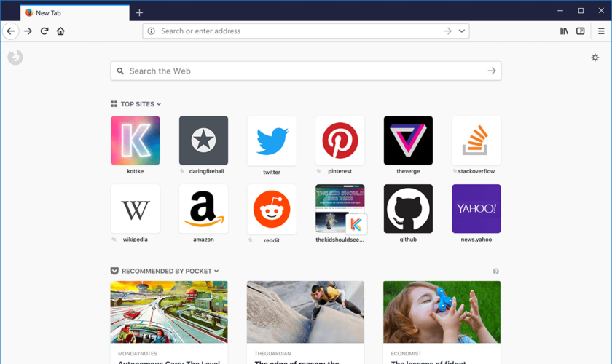Close the Firefox window
Image resolution: width=612 pixels, height=364 pixels.
click(x=601, y=11)
